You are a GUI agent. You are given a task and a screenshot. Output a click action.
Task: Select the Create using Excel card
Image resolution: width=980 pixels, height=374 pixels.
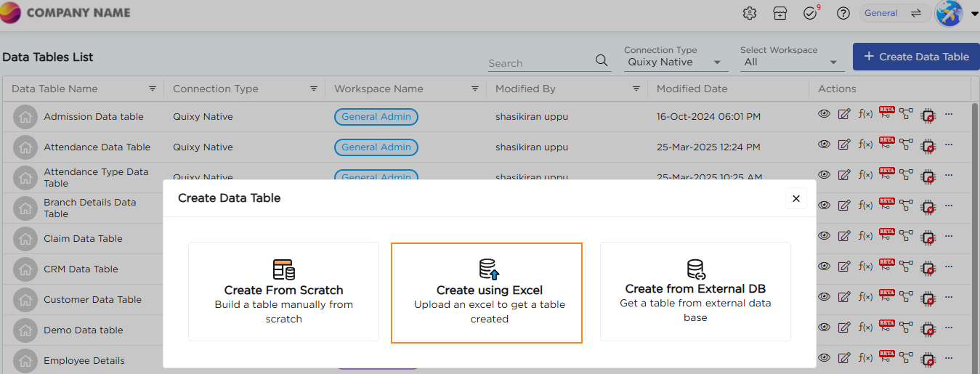tap(487, 293)
